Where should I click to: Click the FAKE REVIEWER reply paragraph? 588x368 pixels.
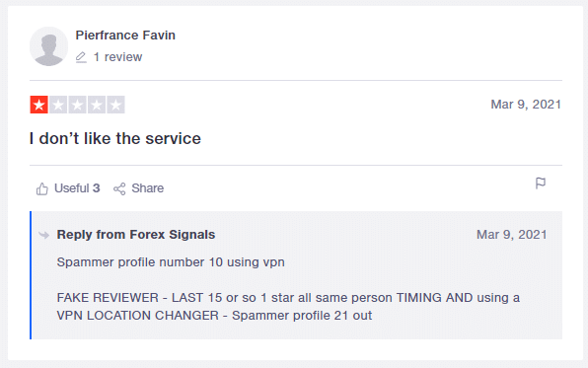288,307
